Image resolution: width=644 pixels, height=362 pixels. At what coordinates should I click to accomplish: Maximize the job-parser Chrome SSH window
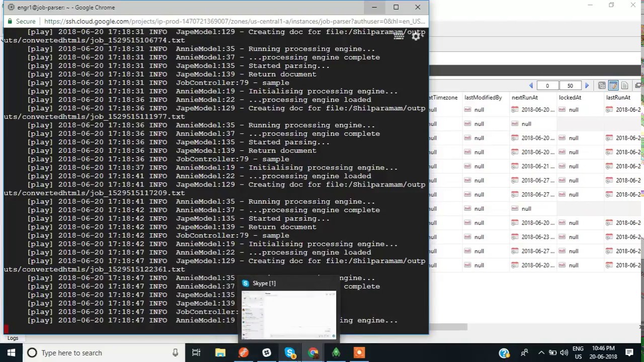(396, 7)
